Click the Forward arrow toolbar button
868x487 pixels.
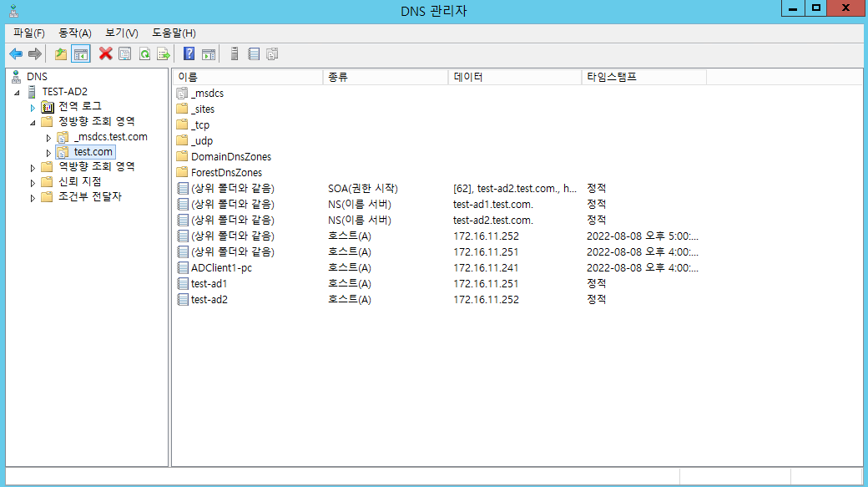35,53
